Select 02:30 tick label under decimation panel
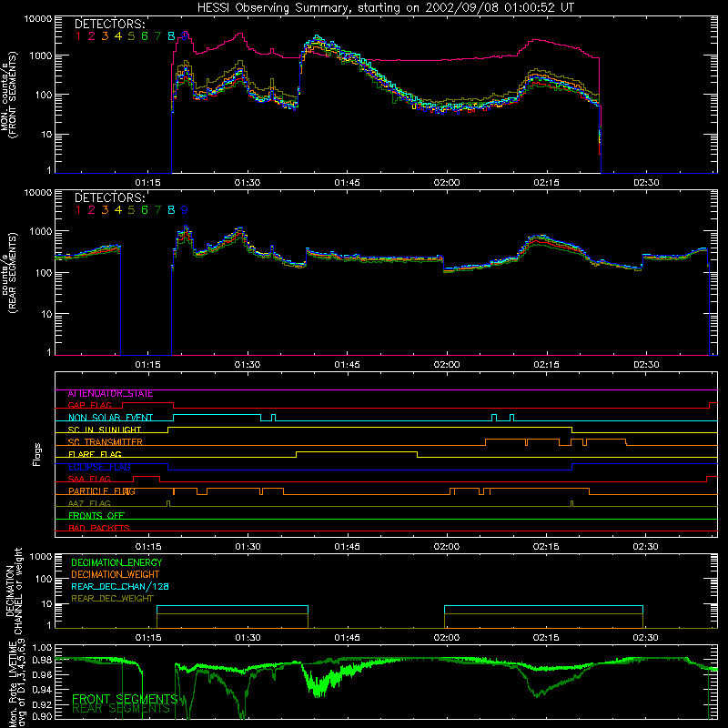728x728 pixels. [x=645, y=638]
